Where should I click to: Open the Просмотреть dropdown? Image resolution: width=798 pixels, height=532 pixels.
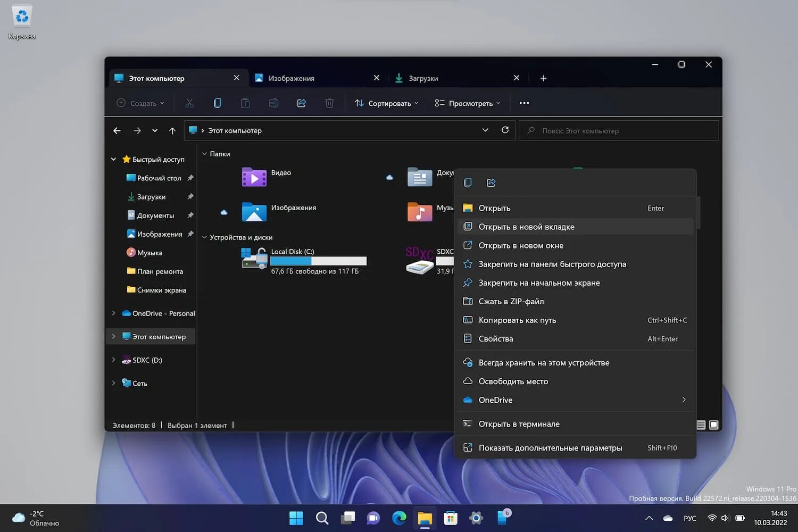click(467, 103)
